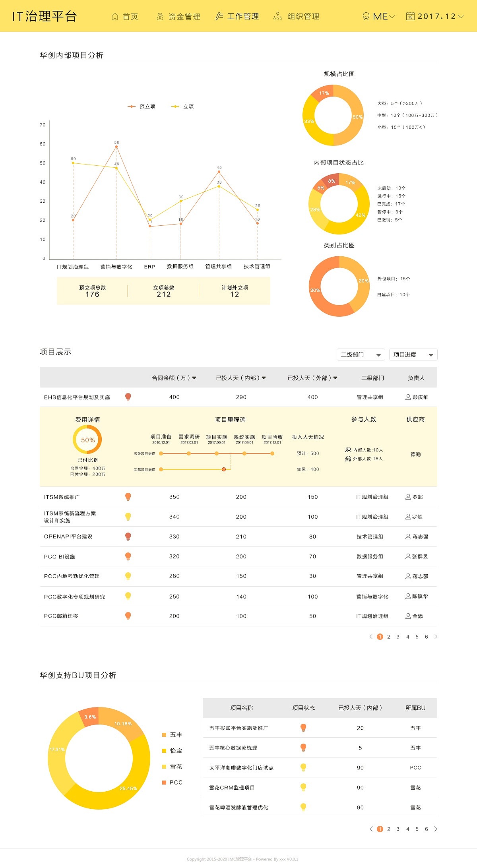477x868 pixels.
Task: Click the user badge icon beside ME
Action: pyautogui.click(x=366, y=16)
